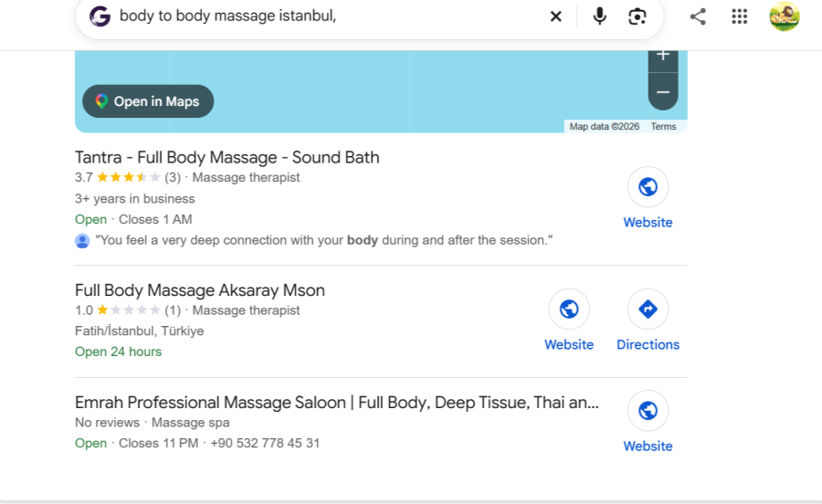Get directions to Aksaray Mson icon
The width and height of the screenshot is (822, 504).
click(x=648, y=310)
